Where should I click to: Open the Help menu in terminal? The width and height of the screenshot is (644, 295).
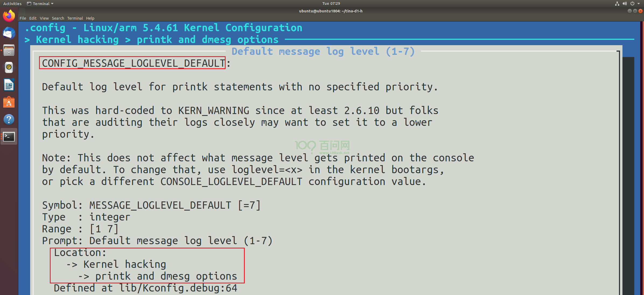click(x=90, y=18)
